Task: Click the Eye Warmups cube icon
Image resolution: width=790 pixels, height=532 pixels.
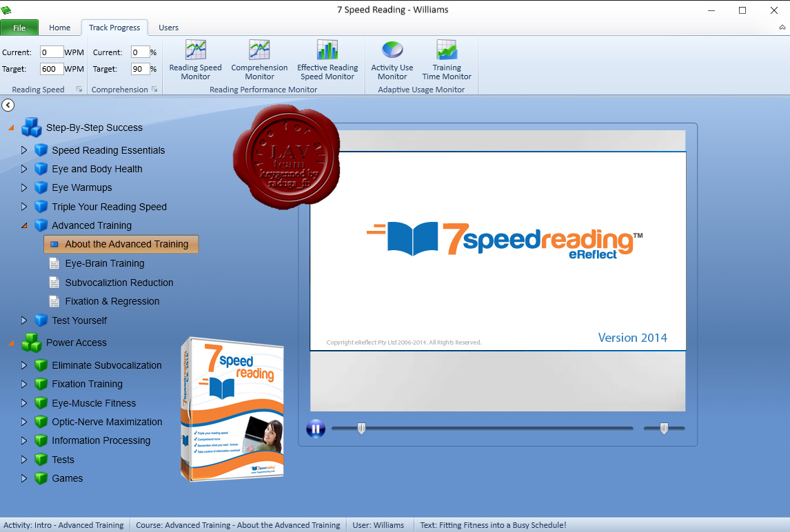Action: click(41, 187)
